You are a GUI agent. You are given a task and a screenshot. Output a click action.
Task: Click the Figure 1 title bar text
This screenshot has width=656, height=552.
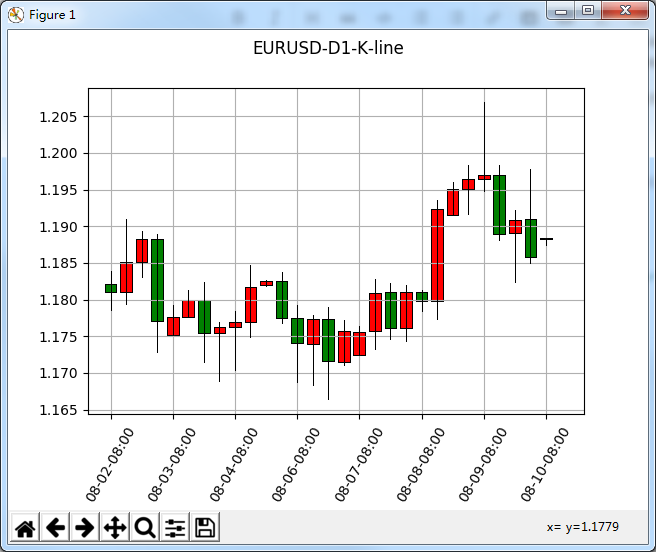pyautogui.click(x=52, y=15)
